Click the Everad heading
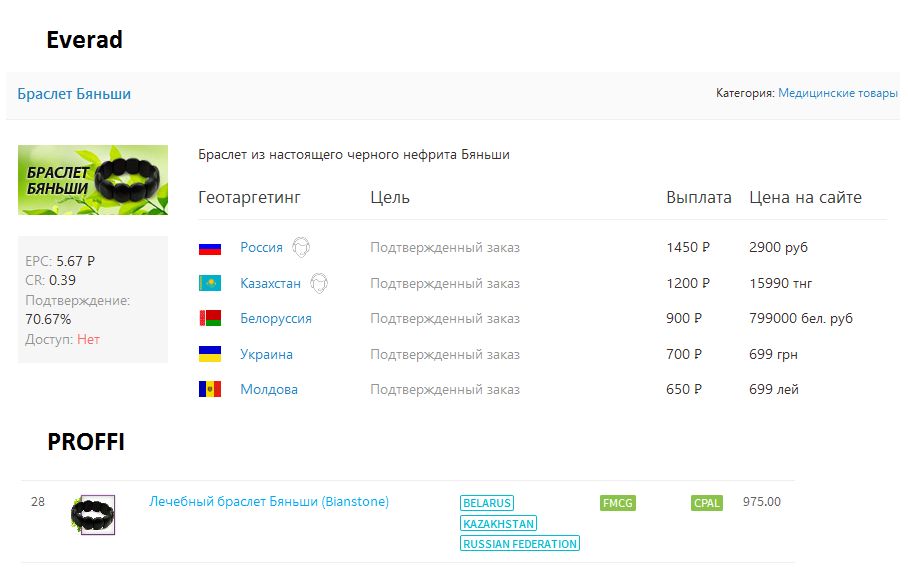The image size is (908, 576). click(x=85, y=40)
